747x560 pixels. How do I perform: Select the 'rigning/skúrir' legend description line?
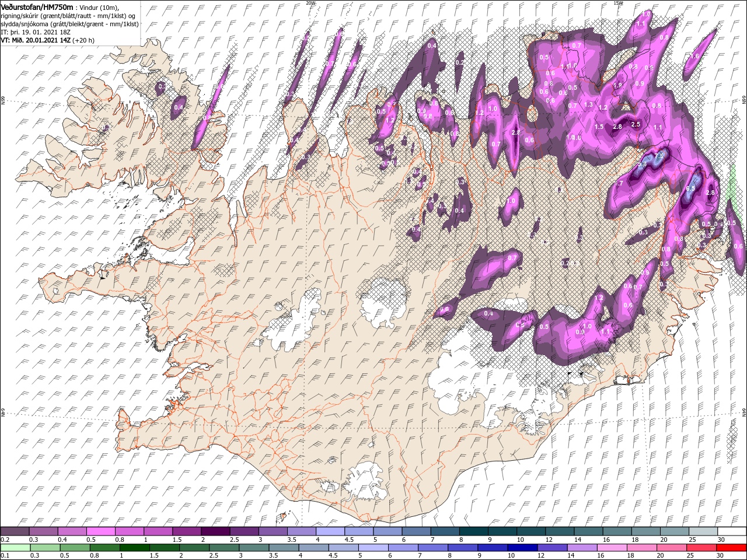[68, 15]
